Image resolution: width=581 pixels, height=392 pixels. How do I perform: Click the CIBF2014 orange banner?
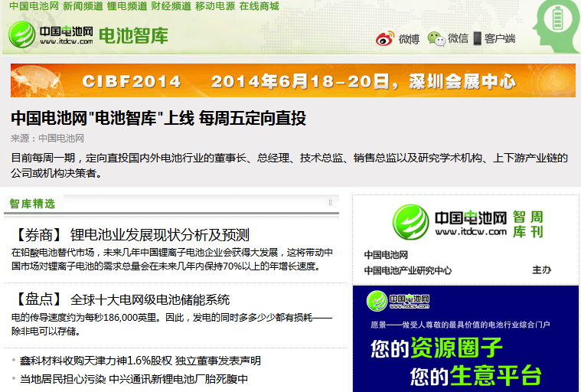click(292, 80)
